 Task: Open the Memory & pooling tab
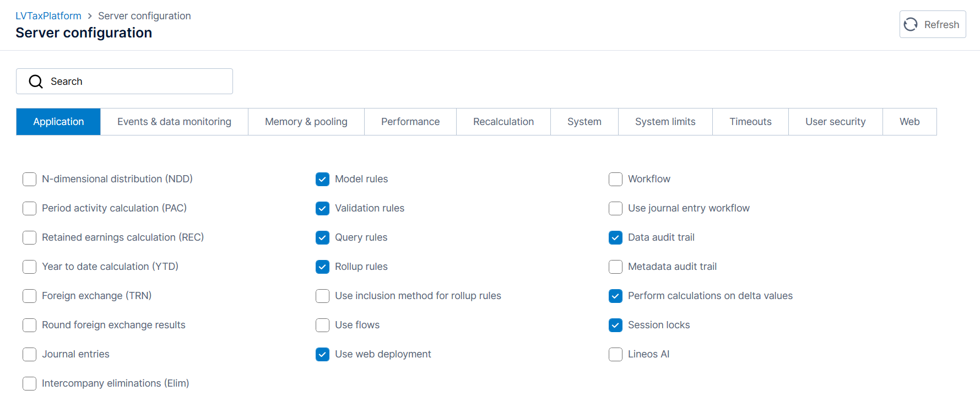(x=306, y=122)
